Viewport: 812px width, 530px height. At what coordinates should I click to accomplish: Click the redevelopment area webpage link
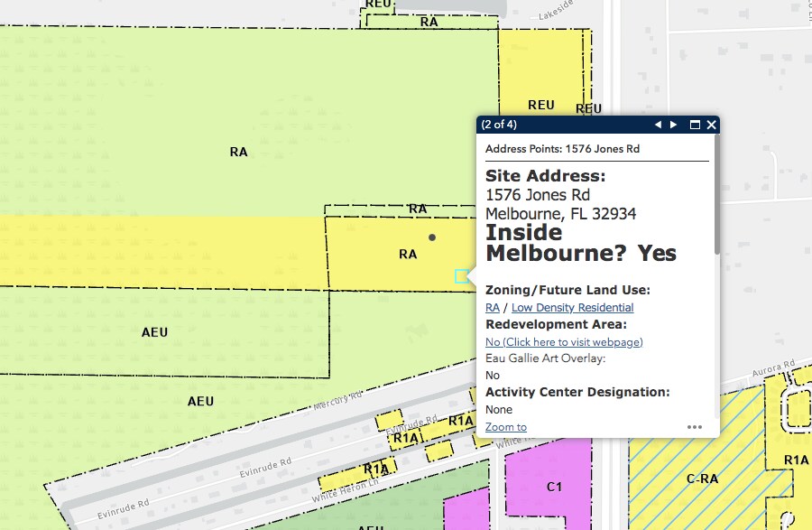(563, 341)
